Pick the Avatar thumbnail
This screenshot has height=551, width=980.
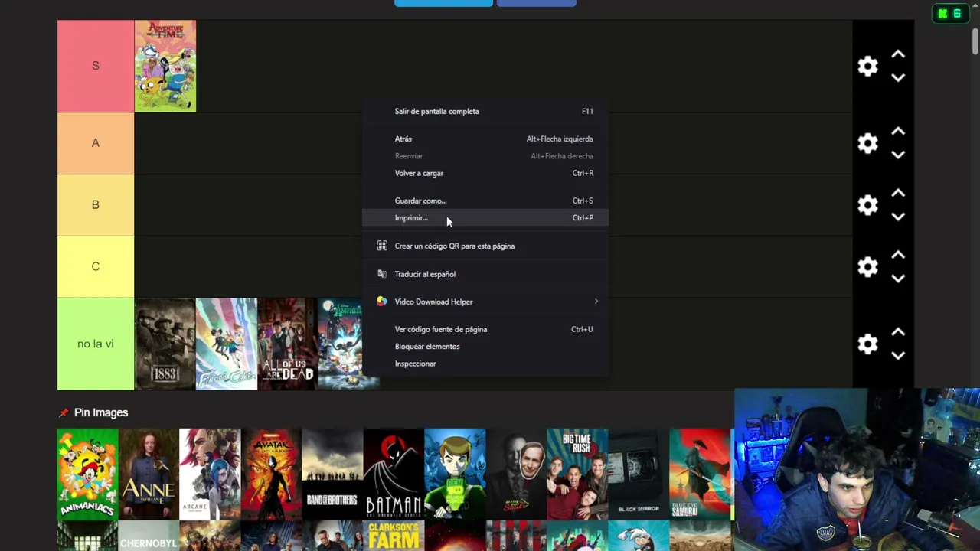pyautogui.click(x=271, y=474)
